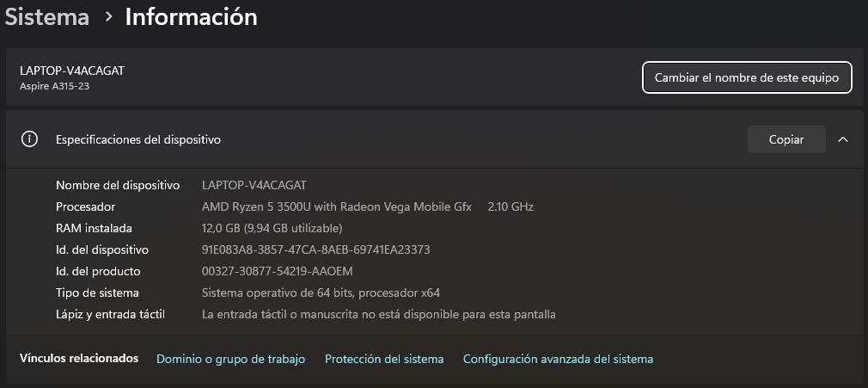
Task: Click the Tipo de sistema value text
Action: pos(321,293)
